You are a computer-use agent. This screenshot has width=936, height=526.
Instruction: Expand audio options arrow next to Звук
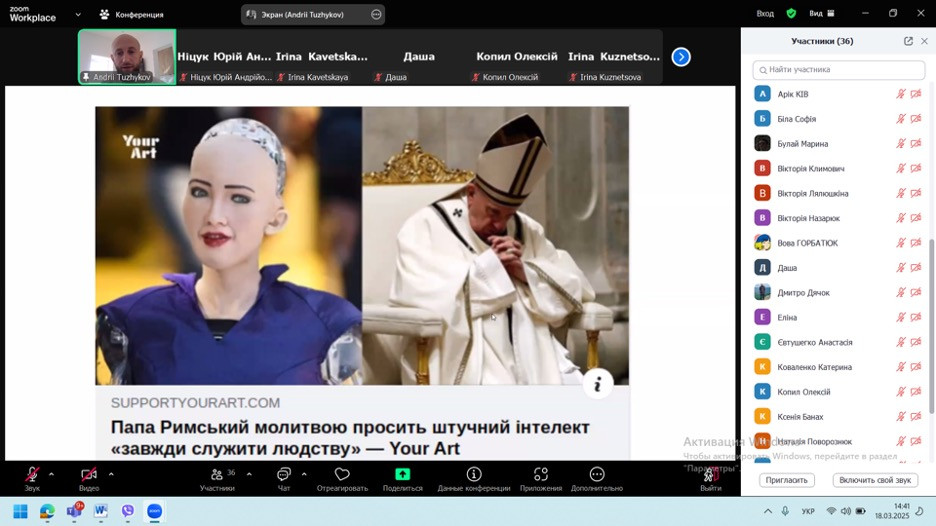51,475
